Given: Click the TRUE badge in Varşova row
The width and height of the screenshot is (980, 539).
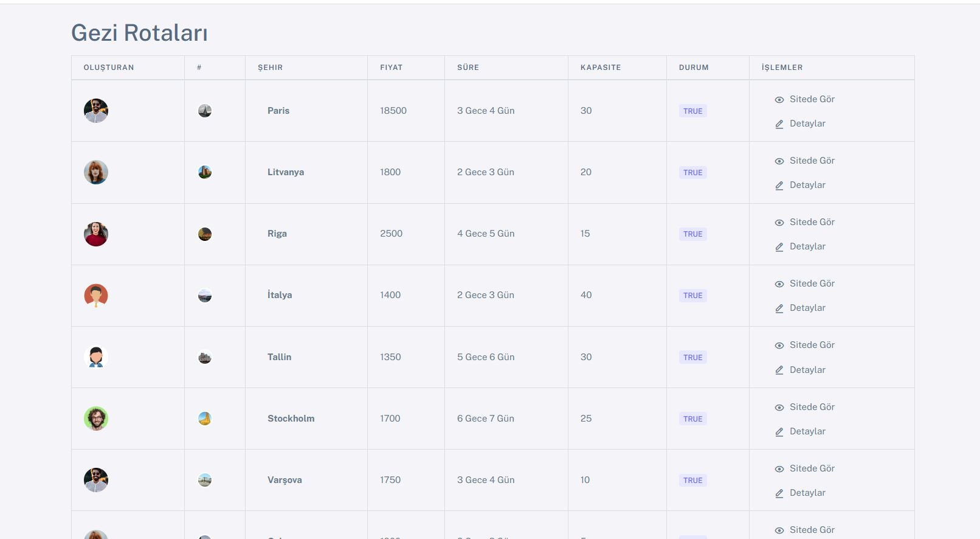Looking at the screenshot, I should [693, 481].
